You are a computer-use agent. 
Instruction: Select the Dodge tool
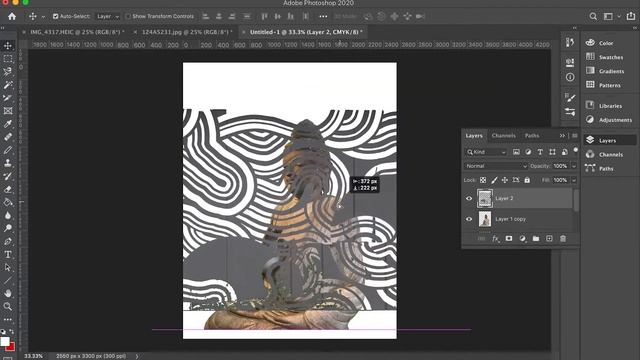[8, 229]
